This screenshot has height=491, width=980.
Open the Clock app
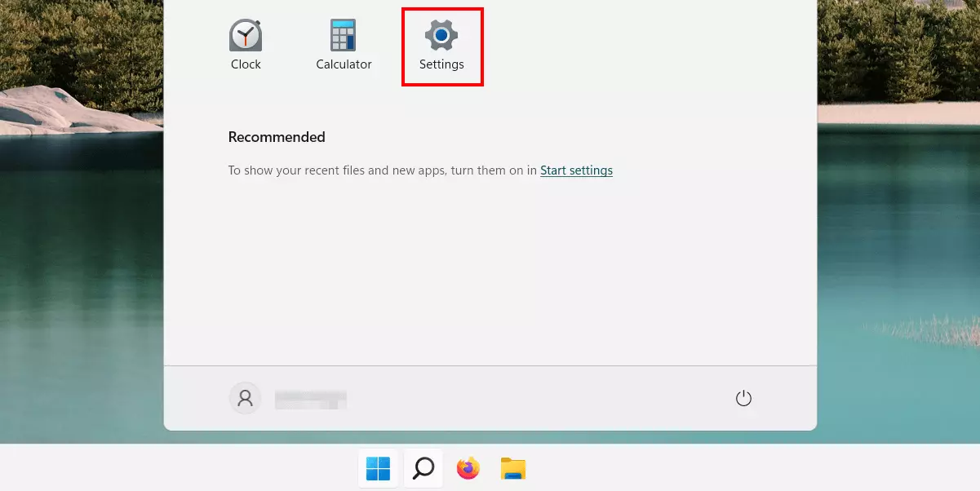coord(246,45)
